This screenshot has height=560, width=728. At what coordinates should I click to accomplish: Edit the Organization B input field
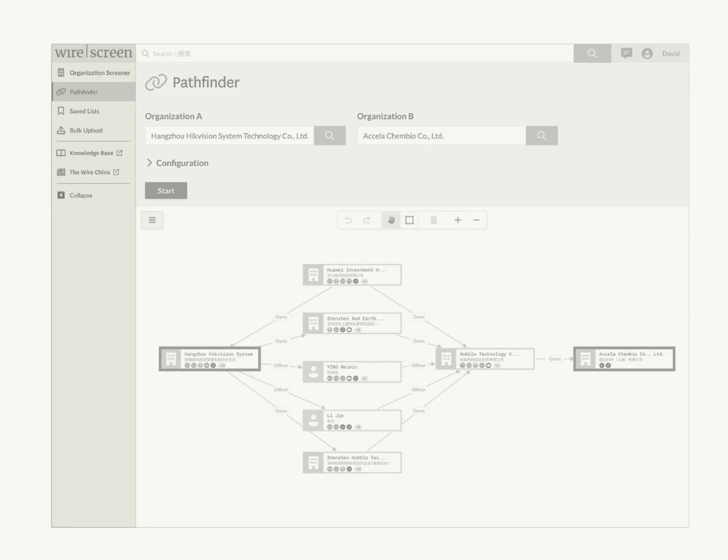pyautogui.click(x=442, y=136)
